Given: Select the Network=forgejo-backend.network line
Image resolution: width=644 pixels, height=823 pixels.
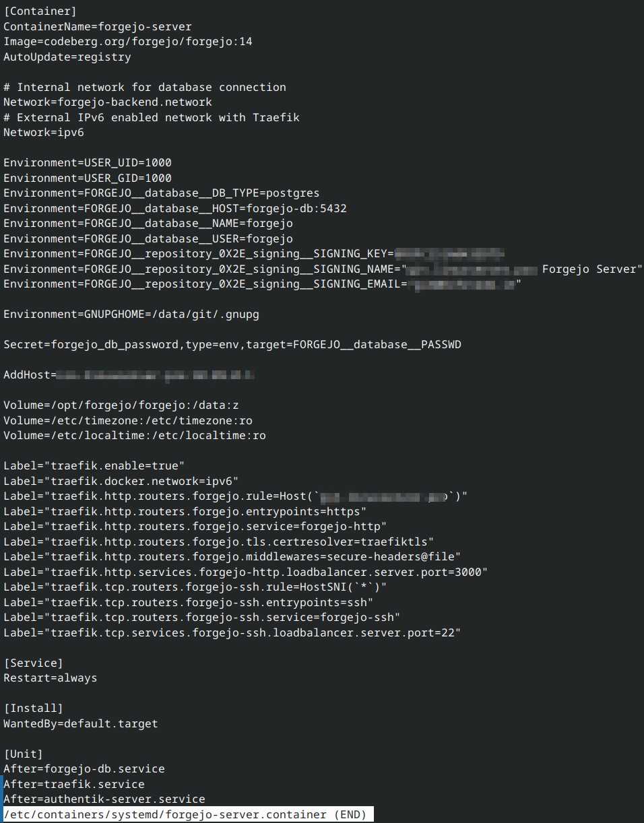Looking at the screenshot, I should pos(108,102).
